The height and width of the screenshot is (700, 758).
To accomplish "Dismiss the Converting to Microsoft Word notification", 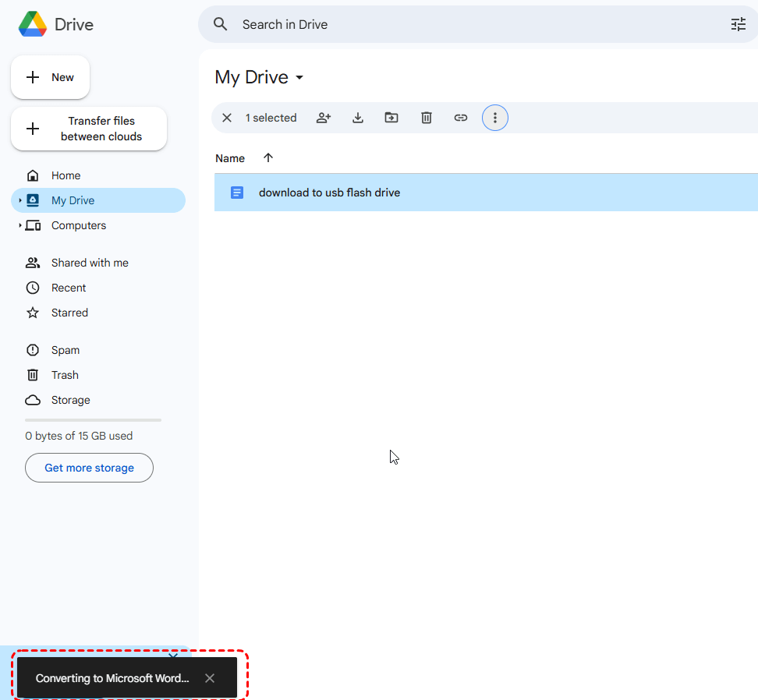I will (210, 678).
